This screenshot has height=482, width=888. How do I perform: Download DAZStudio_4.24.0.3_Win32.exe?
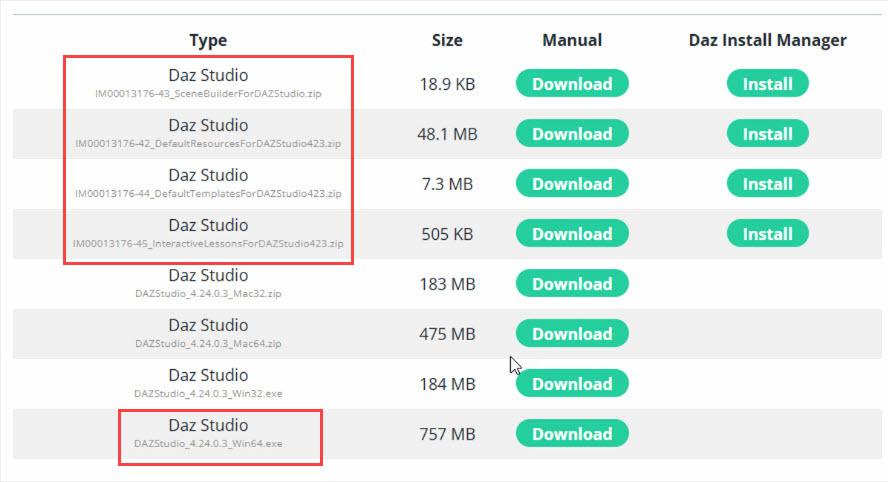[572, 383]
